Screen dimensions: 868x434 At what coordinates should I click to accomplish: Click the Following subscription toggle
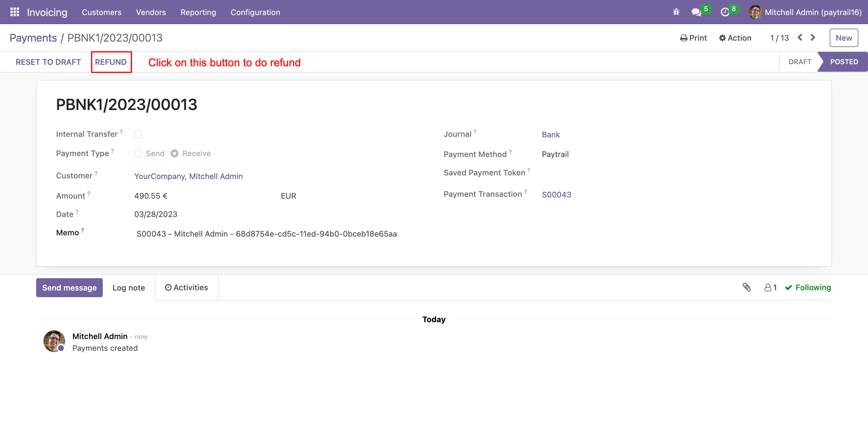pos(808,288)
